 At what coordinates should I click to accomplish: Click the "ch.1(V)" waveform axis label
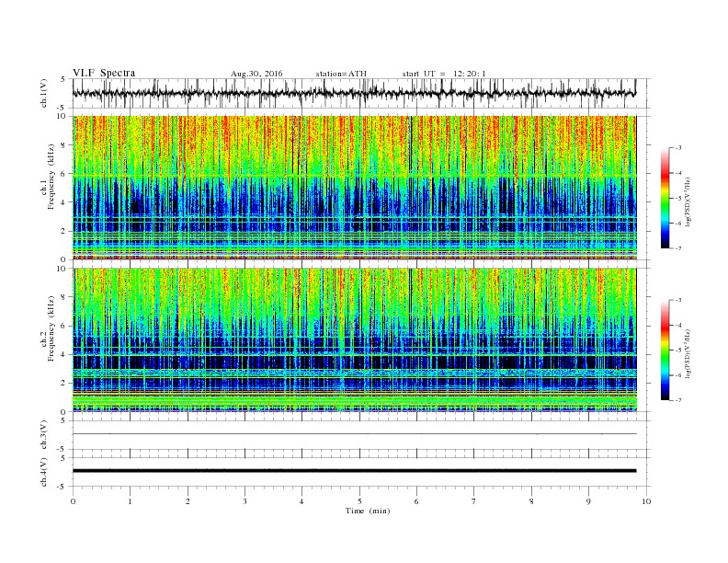[x=44, y=93]
